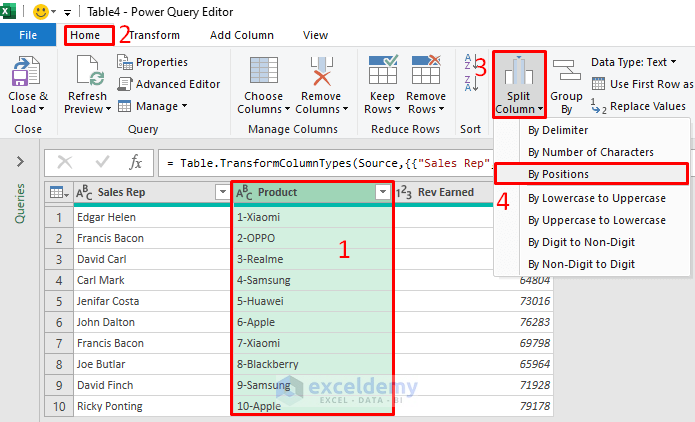The image size is (695, 422).
Task: Switch to the Transform tab
Action: point(154,35)
